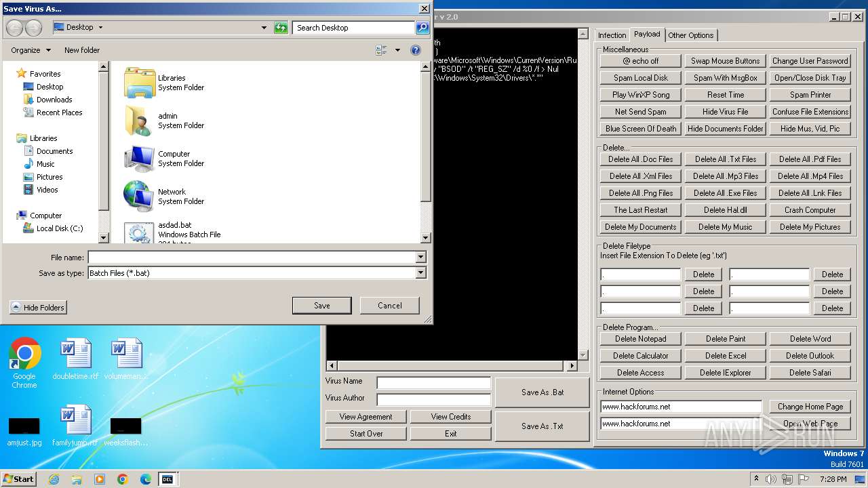Viewport: 868px width, 488px height.
Task: Show hidden tray icons arrow
Action: (756, 479)
